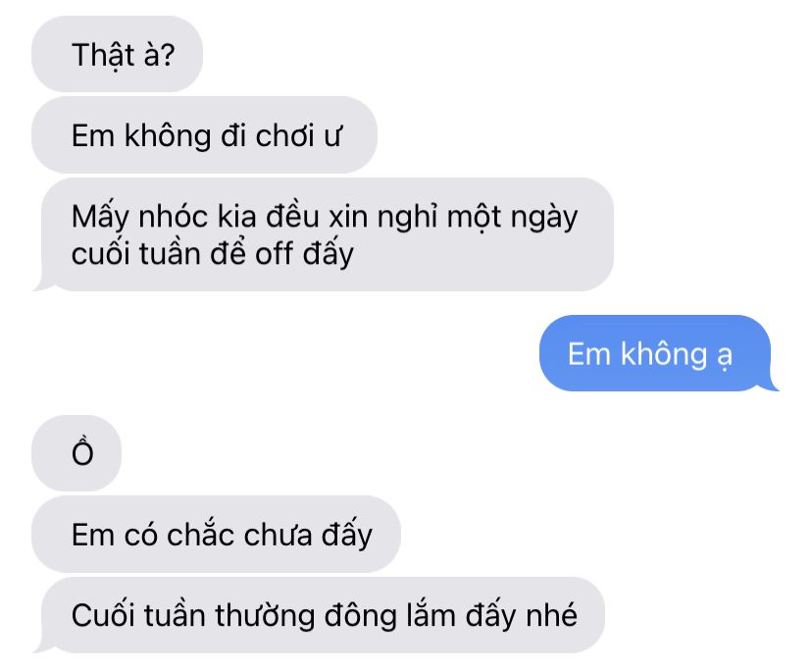Select the message starting with "Mấy nhóc kia"
The image size is (812, 670).
pyautogui.click(x=324, y=234)
